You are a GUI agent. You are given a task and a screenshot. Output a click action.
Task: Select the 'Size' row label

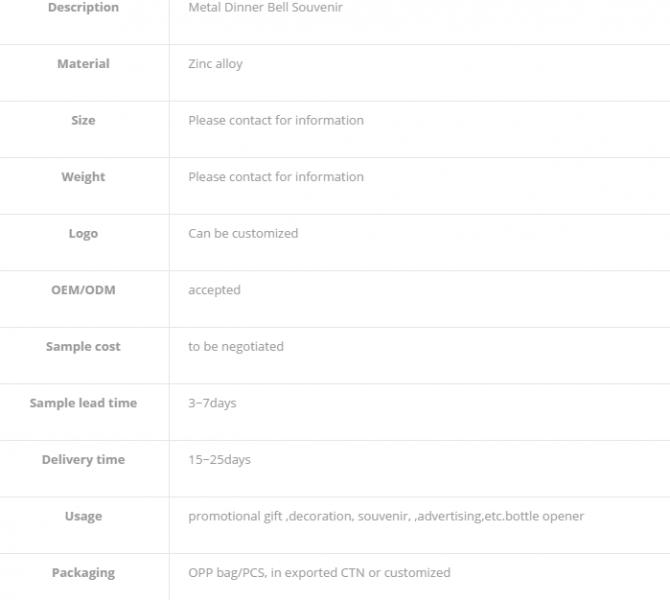pos(83,121)
